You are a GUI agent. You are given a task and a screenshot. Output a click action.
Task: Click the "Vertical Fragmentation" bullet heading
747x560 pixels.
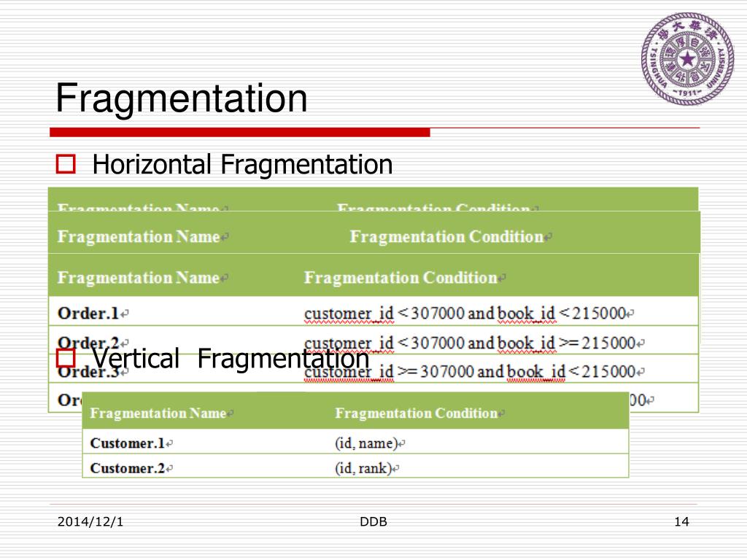point(231,358)
